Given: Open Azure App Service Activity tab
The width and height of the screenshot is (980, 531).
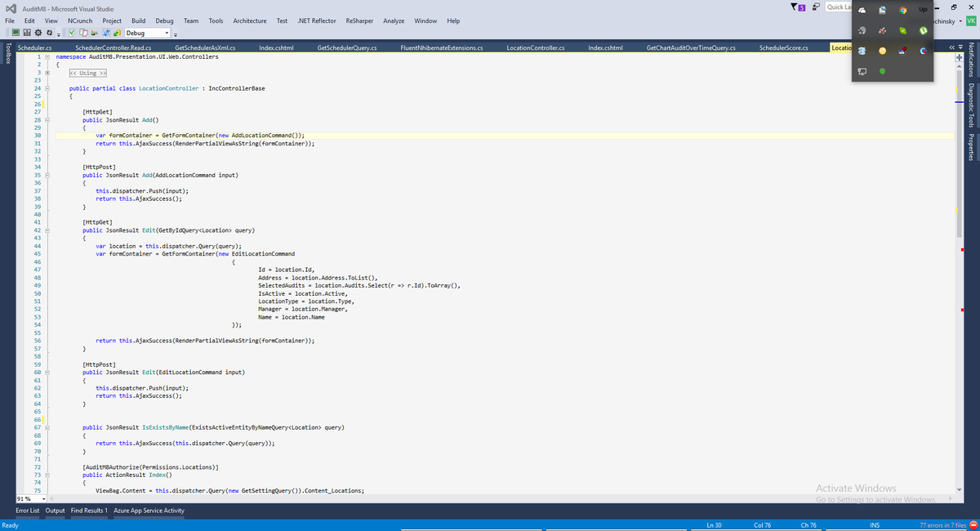Looking at the screenshot, I should click(x=149, y=511).
